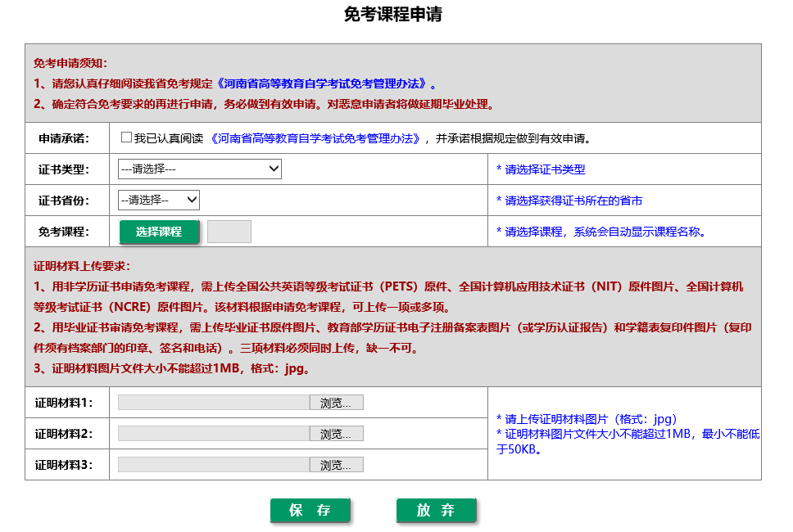Open the 免考管理办法 link in the 申请承诺 row

(315, 138)
